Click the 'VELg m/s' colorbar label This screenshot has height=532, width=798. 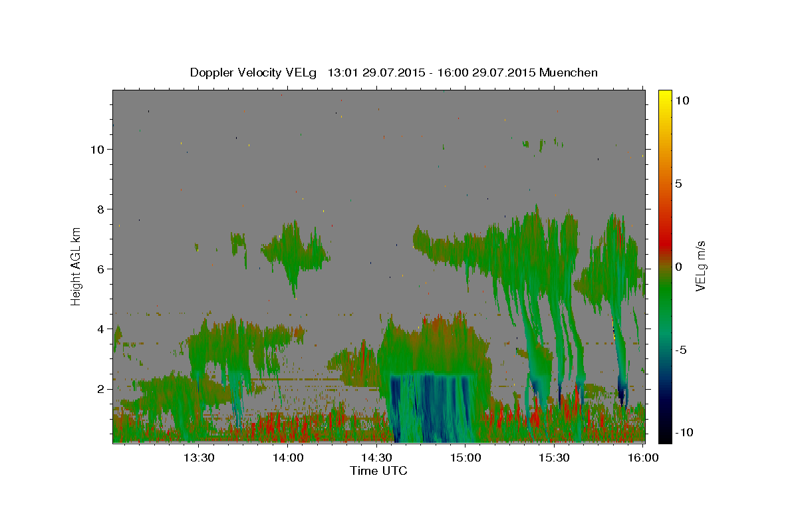point(700,266)
